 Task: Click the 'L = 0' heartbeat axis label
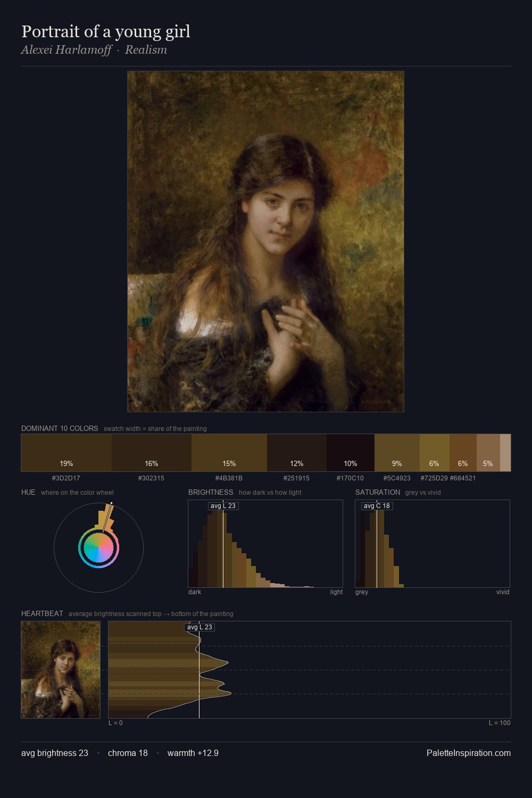click(x=115, y=723)
